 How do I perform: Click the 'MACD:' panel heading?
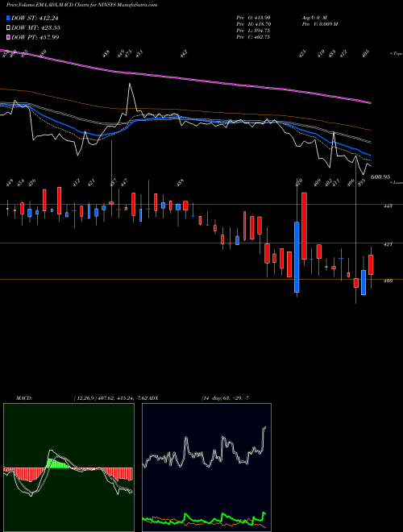pos(23,398)
